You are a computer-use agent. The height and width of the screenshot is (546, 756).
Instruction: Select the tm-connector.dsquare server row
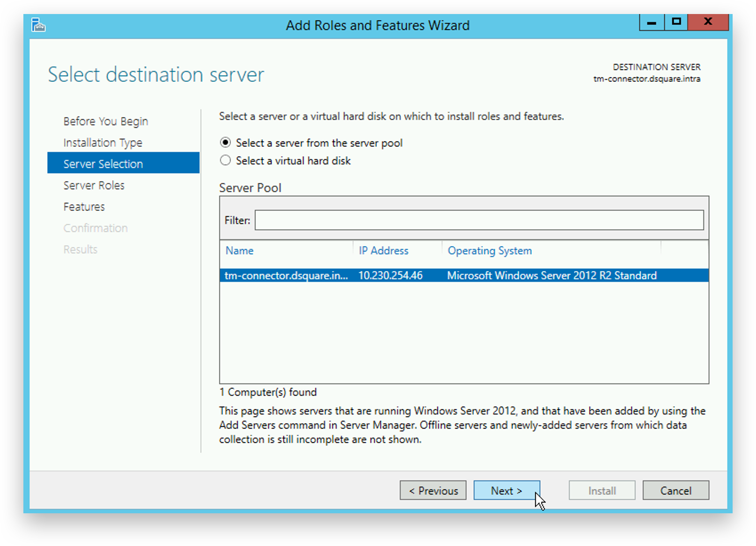(463, 275)
